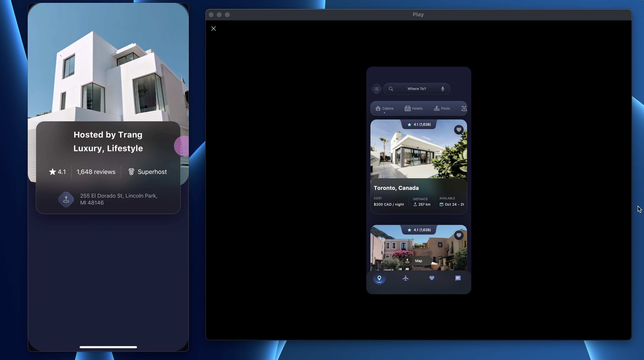Toggle heart on second listing card
Image resolution: width=644 pixels, height=360 pixels.
tap(459, 235)
